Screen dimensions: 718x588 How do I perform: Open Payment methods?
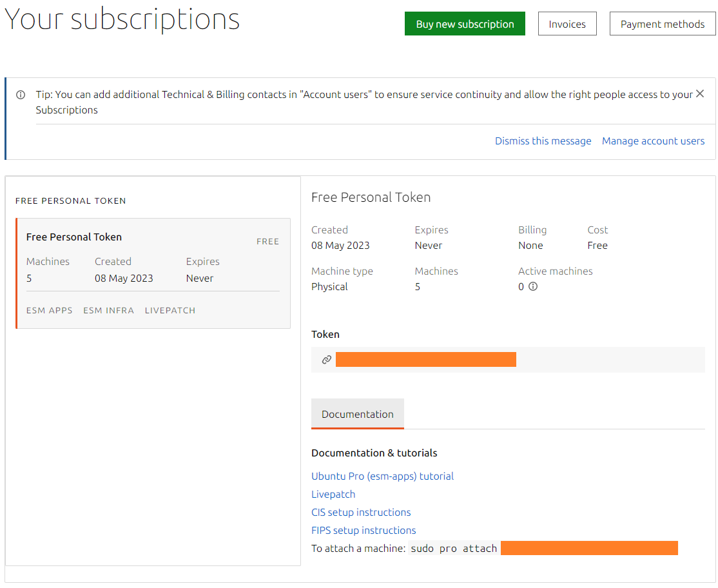point(662,24)
